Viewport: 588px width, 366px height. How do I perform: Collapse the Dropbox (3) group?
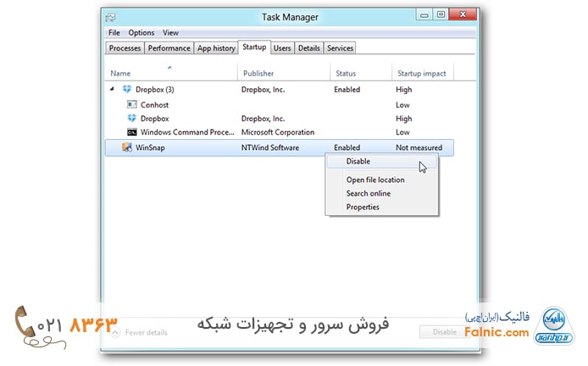(x=113, y=90)
